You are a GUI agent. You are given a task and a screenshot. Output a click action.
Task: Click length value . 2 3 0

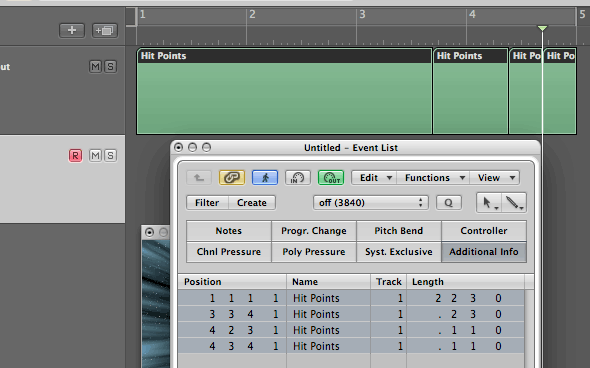coord(469,314)
